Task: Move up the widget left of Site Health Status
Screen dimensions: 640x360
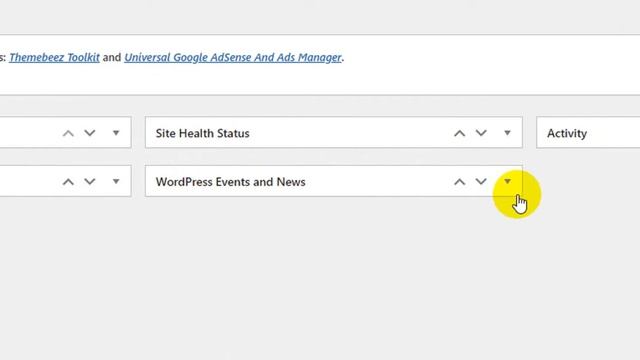Action: point(68,133)
